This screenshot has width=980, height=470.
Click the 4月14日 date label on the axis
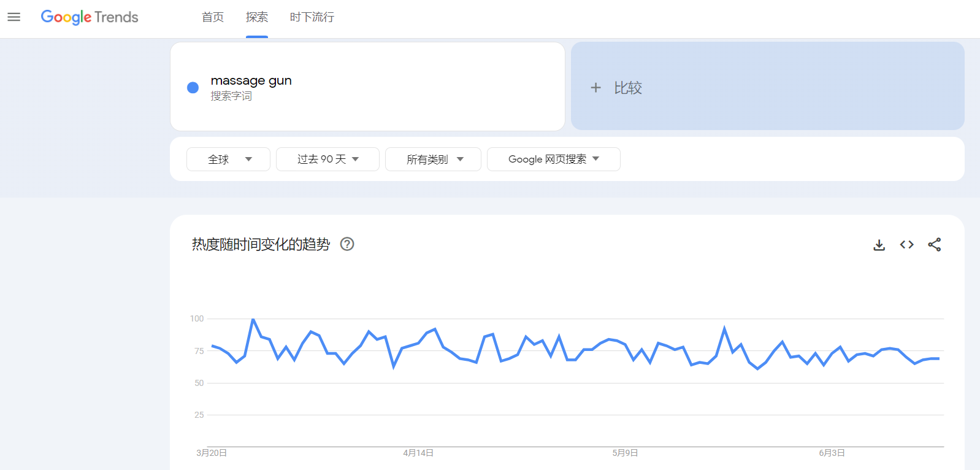[418, 453]
